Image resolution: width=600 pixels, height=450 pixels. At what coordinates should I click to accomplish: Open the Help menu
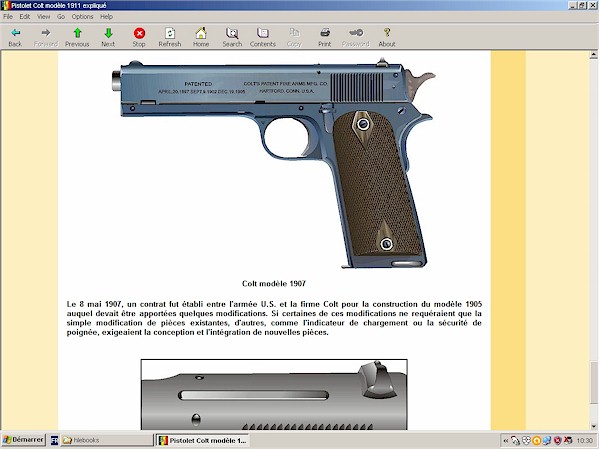click(x=106, y=16)
